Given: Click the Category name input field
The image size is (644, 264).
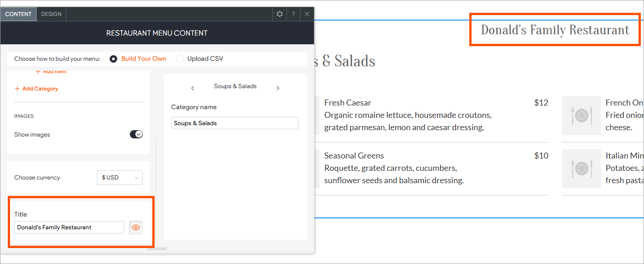Looking at the screenshot, I should (x=235, y=123).
